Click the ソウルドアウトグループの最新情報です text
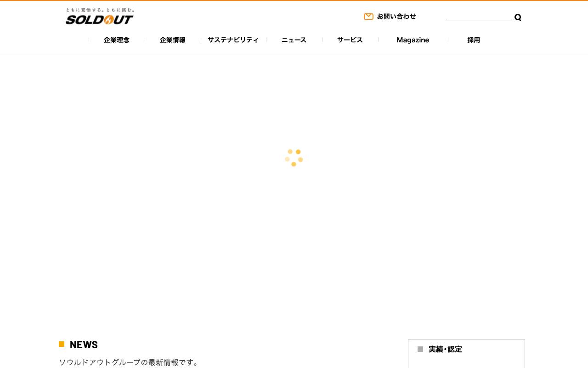Viewport: 588px width, 368px height. [x=129, y=362]
